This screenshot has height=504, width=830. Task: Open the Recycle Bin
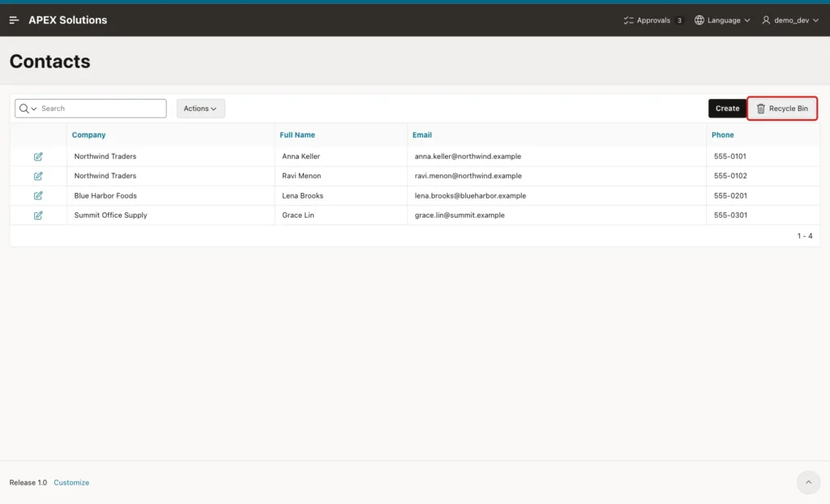click(x=782, y=109)
